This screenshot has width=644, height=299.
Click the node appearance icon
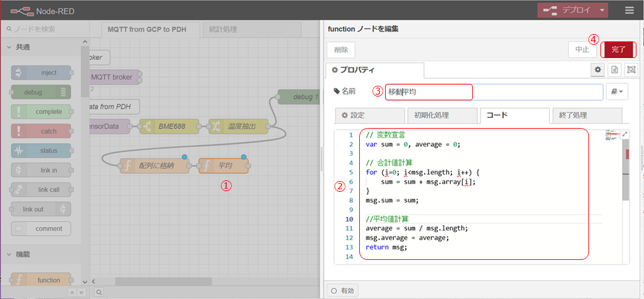point(630,69)
